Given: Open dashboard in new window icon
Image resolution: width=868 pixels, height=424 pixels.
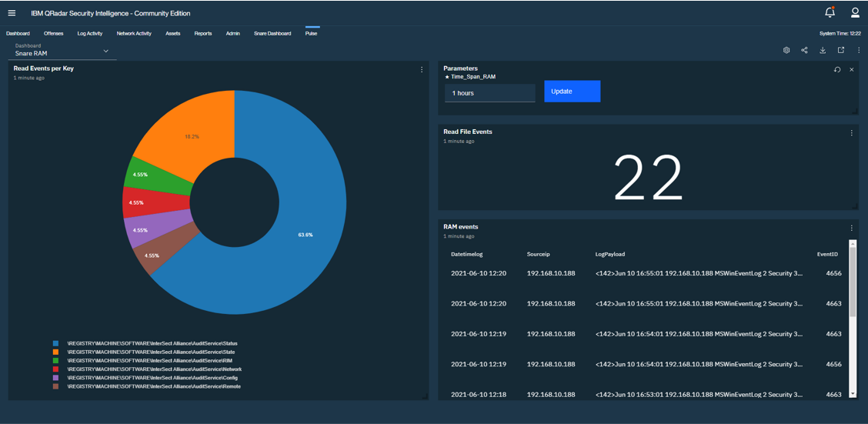Looking at the screenshot, I should pyautogui.click(x=841, y=50).
